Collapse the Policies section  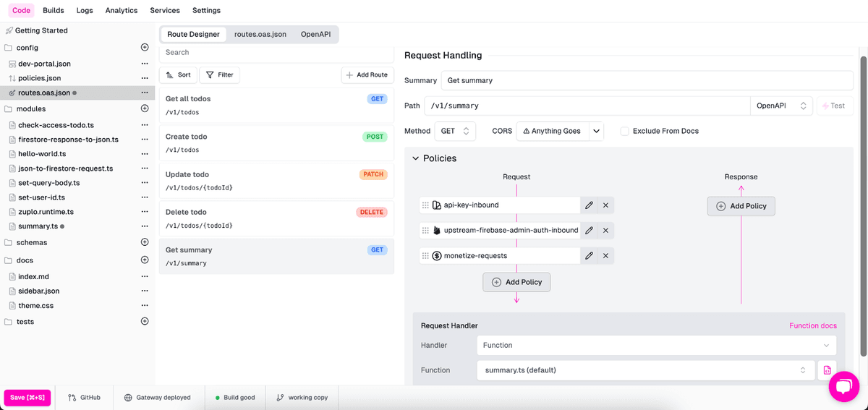(x=416, y=158)
